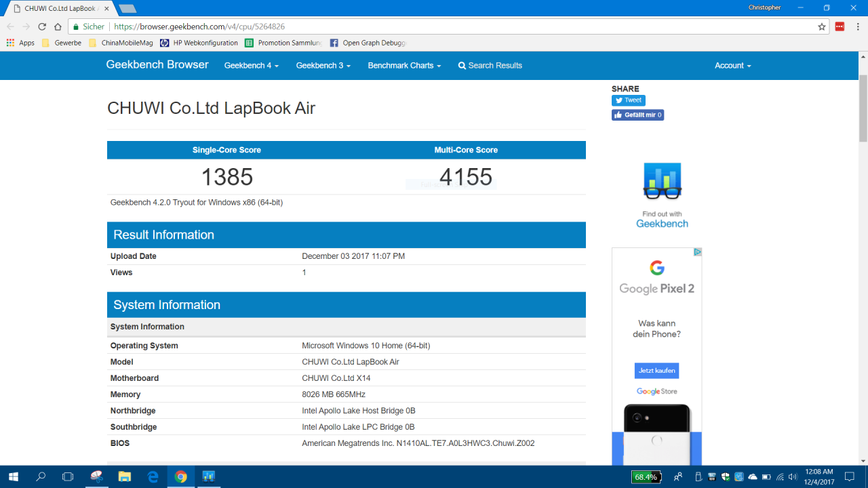The height and width of the screenshot is (488, 868).
Task: Click Intel Apollo Lake LPC Bridge 0B
Action: coord(358,427)
